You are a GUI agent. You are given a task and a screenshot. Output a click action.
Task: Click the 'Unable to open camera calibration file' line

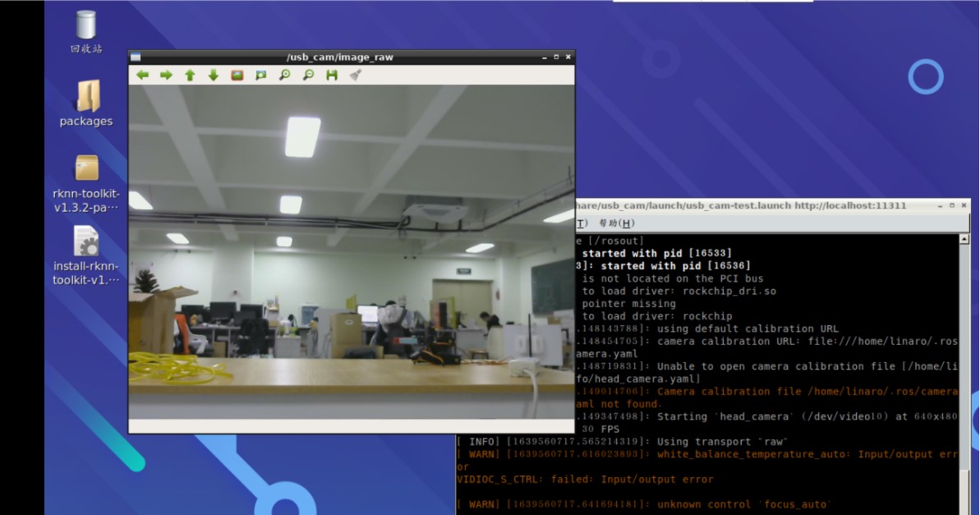[766, 366]
